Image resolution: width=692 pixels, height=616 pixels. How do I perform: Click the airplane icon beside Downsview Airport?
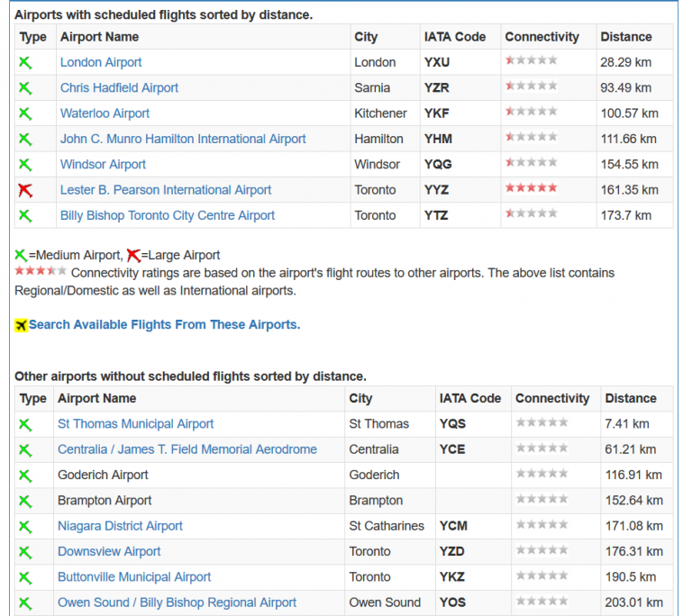pos(25,552)
